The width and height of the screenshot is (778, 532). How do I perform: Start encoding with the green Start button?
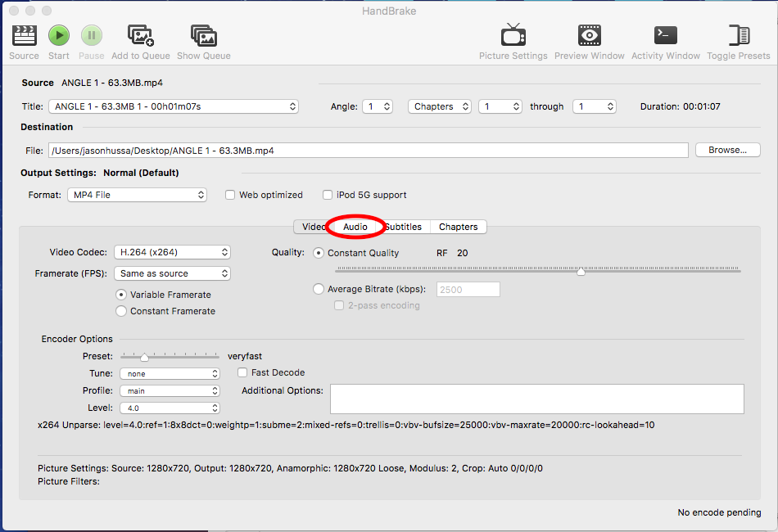(58, 36)
